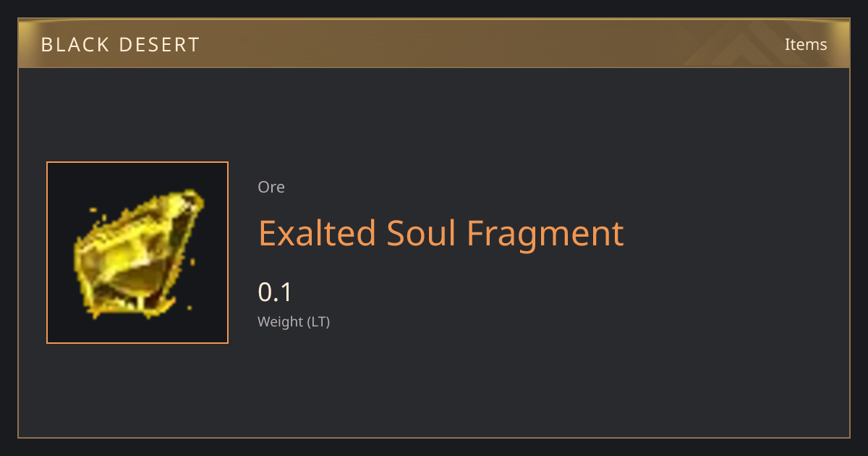Click the yellow Exalted Soul Fragment gem icon
This screenshot has height=456, width=868.
click(137, 253)
